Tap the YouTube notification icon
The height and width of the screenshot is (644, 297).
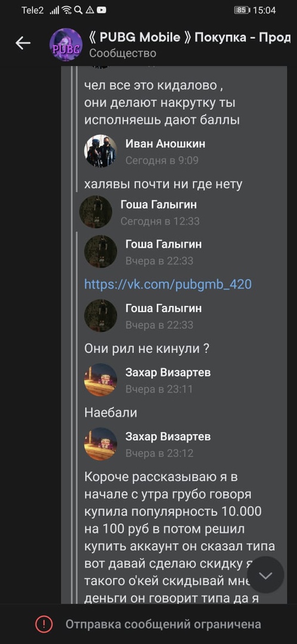[101, 10]
